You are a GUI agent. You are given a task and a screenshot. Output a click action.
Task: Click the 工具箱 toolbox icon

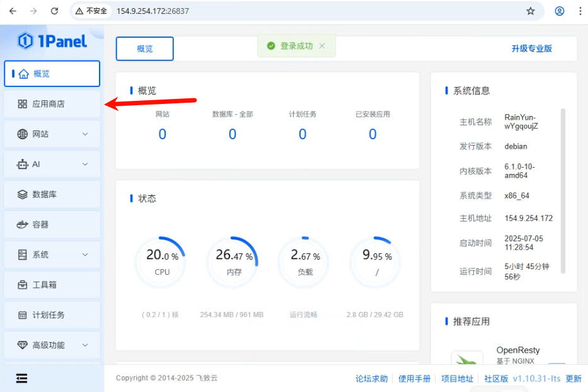click(23, 285)
